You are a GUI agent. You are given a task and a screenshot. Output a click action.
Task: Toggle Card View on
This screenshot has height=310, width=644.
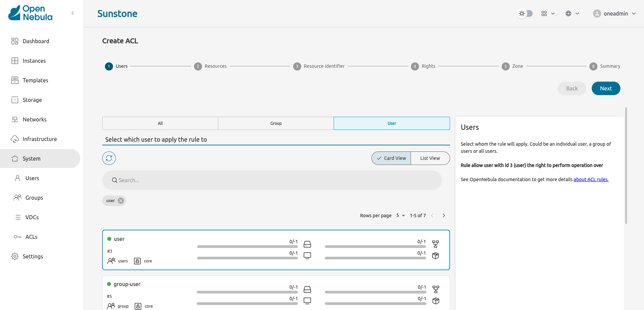[391, 158]
